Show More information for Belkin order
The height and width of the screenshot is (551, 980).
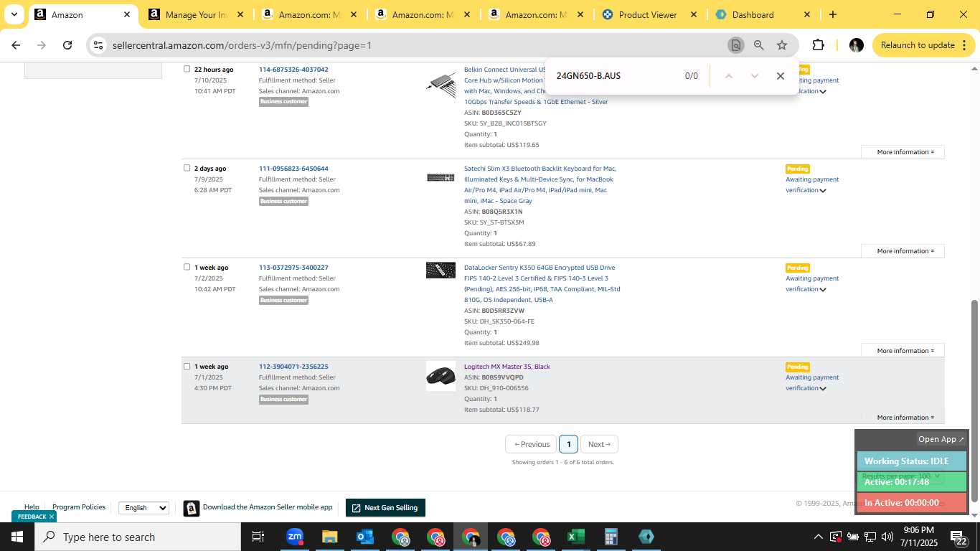click(x=905, y=152)
